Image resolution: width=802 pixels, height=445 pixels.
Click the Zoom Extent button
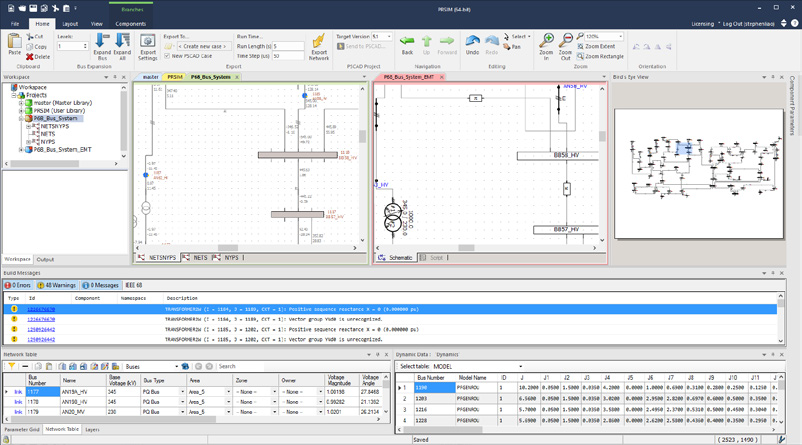598,46
